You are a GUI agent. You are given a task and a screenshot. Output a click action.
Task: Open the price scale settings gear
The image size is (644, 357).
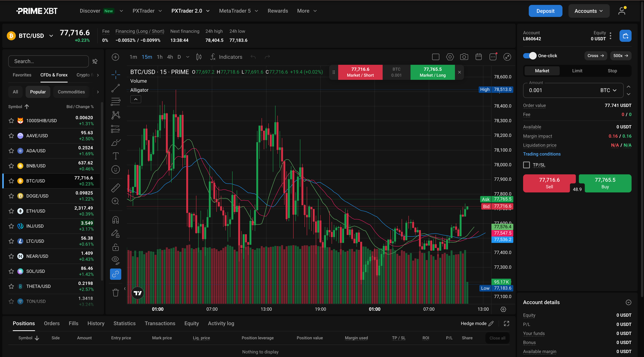(503, 309)
